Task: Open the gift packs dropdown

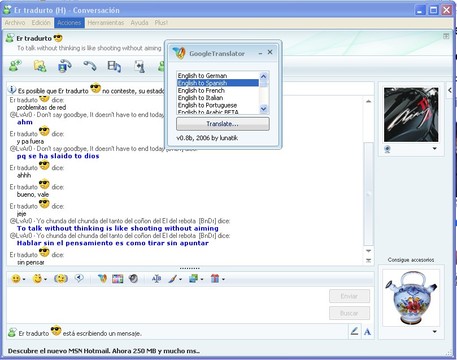Action: click(223, 279)
